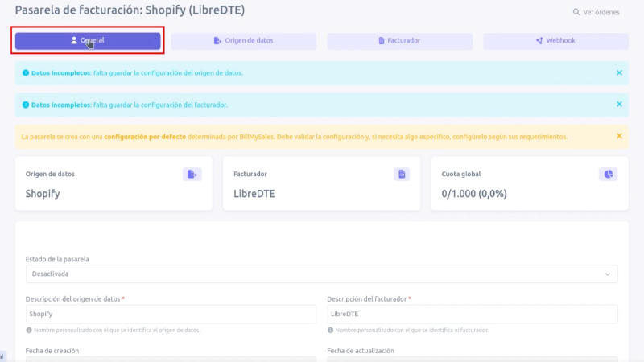Click the Fecha de creación label
Viewport: 644px width, 362px height.
click(52, 351)
